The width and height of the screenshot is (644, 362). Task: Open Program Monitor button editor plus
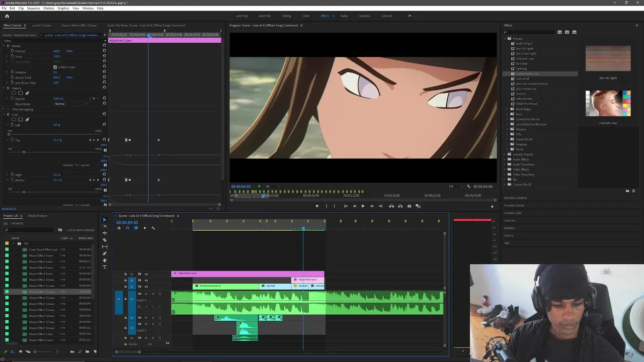coord(492,206)
